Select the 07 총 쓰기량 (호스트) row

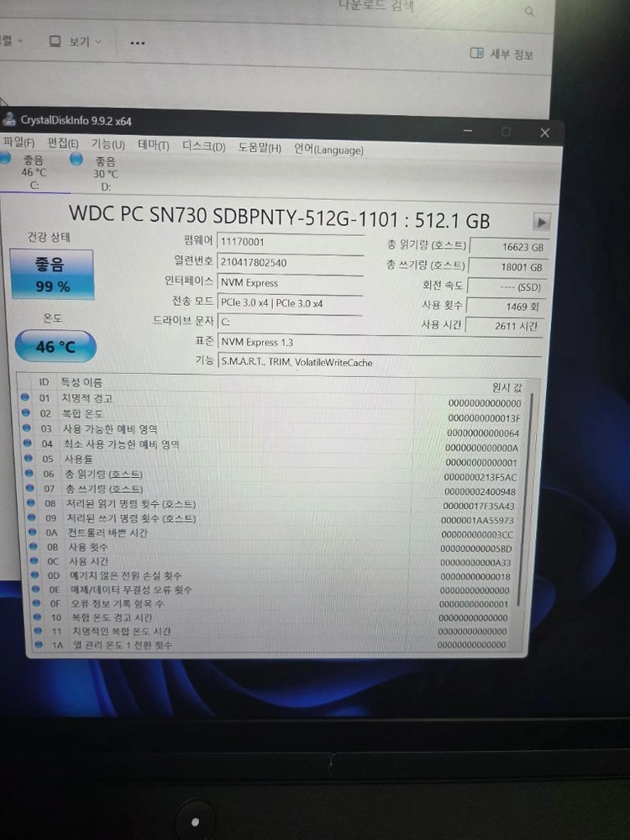tap(271, 489)
